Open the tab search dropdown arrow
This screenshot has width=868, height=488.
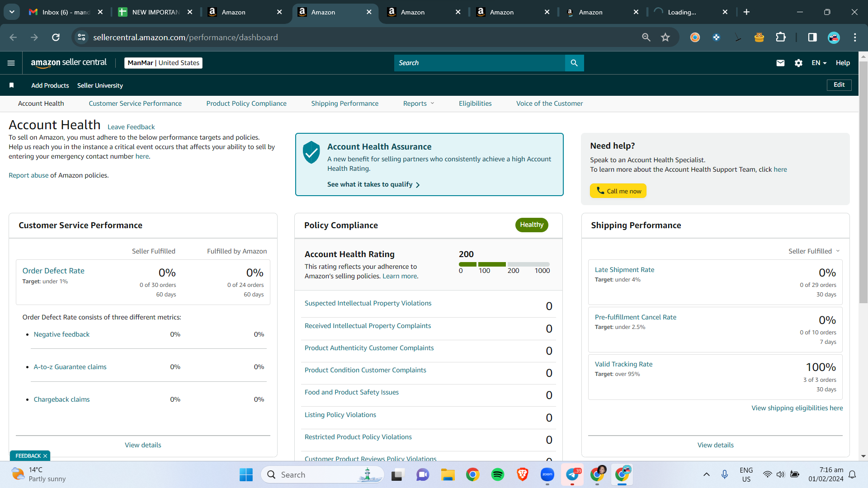coord(12,12)
